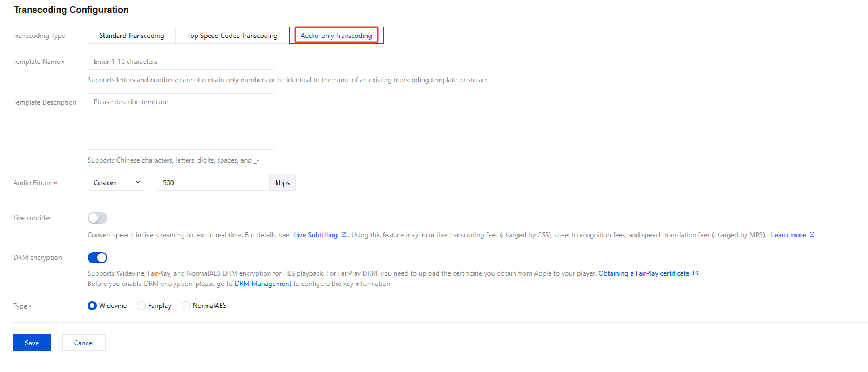The height and width of the screenshot is (372, 868).
Task: Pick the NormalAES encryption option
Action: [x=186, y=306]
